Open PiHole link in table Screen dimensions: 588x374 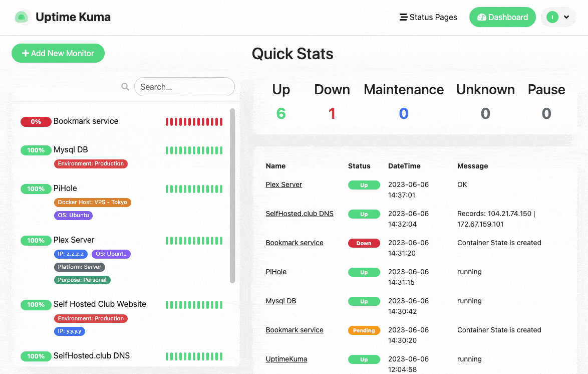point(276,272)
